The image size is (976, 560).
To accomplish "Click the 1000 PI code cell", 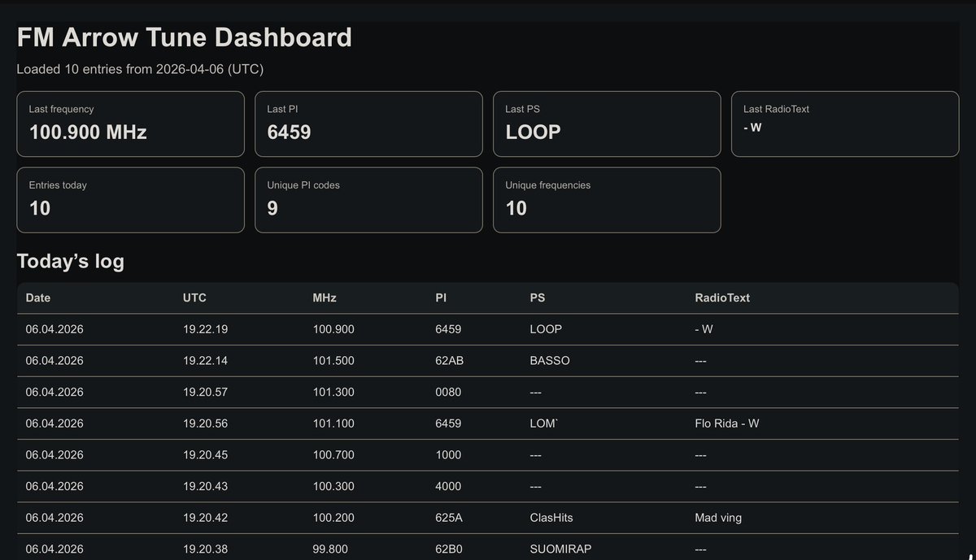I will coord(448,454).
